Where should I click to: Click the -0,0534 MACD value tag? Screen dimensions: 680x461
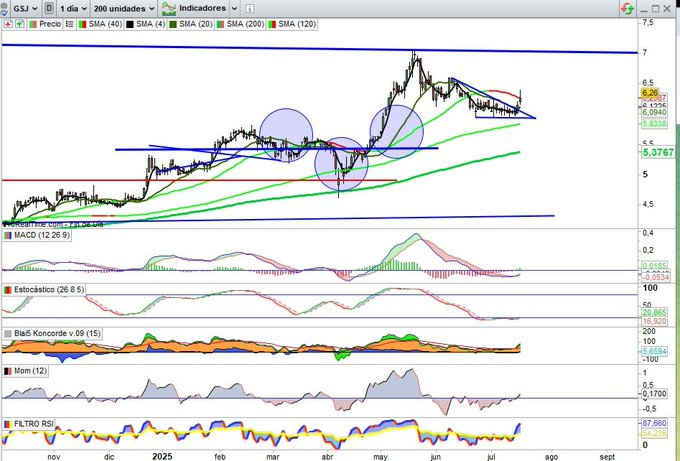pyautogui.click(x=655, y=277)
